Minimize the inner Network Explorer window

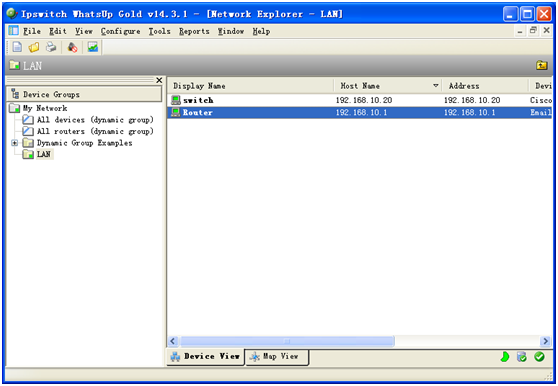pyautogui.click(x=520, y=31)
